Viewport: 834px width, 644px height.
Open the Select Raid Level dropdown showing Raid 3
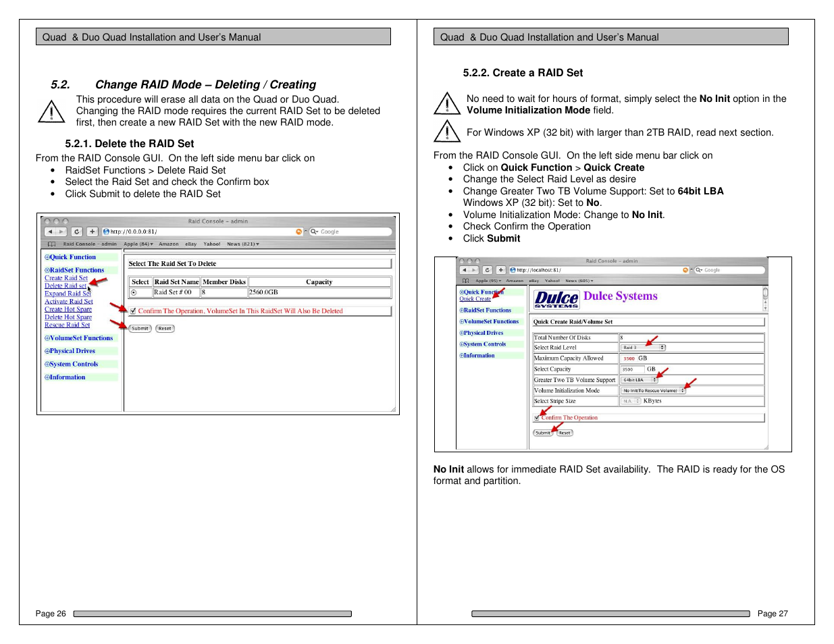pos(643,348)
